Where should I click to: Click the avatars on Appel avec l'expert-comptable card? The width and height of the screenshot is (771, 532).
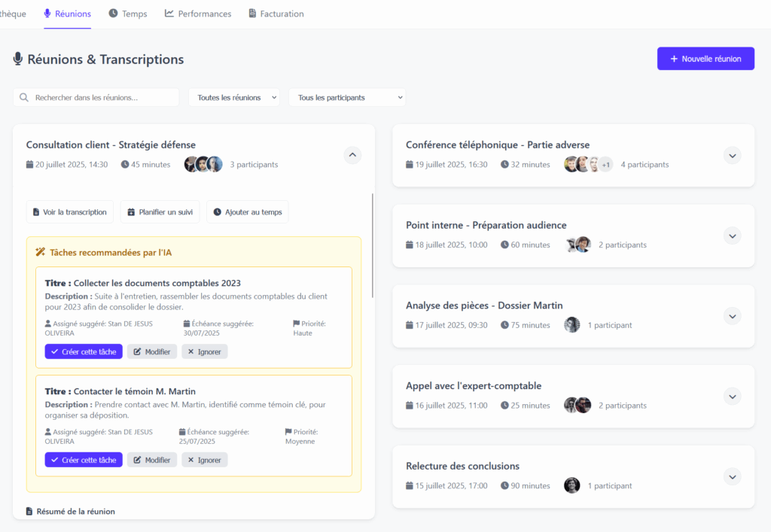(x=577, y=406)
